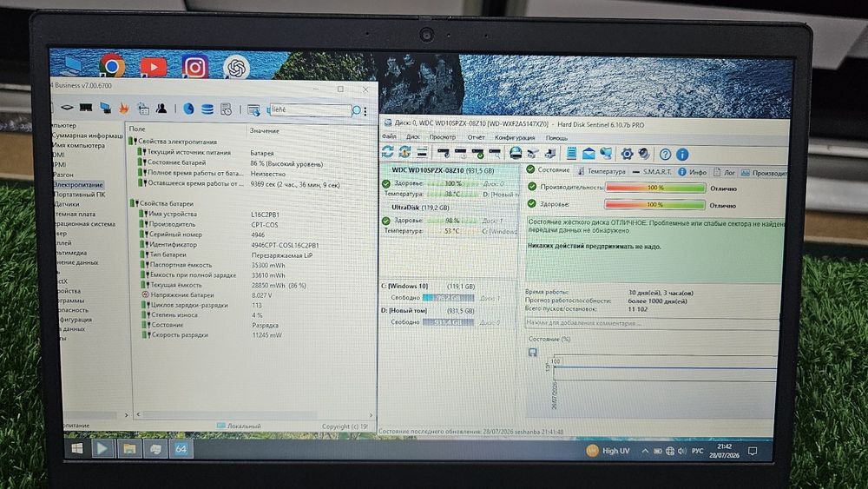Open the Windows Start button
The width and height of the screenshot is (868, 489).
click(77, 448)
